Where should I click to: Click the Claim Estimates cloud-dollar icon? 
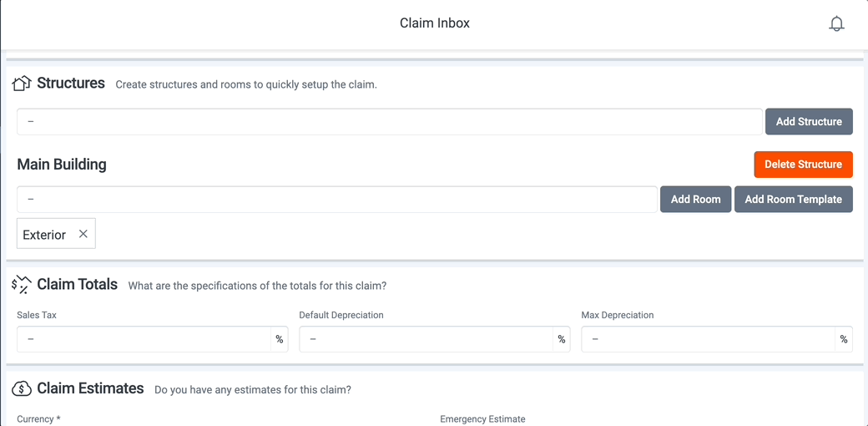click(22, 389)
